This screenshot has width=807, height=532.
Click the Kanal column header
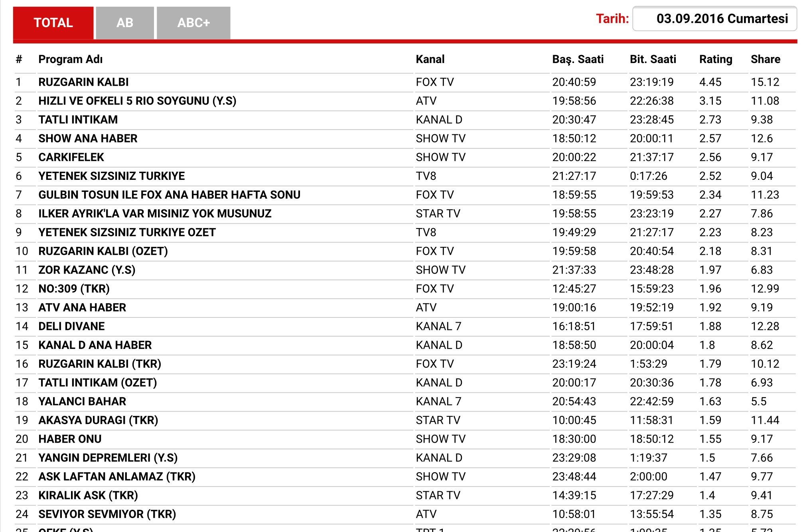[x=430, y=59]
